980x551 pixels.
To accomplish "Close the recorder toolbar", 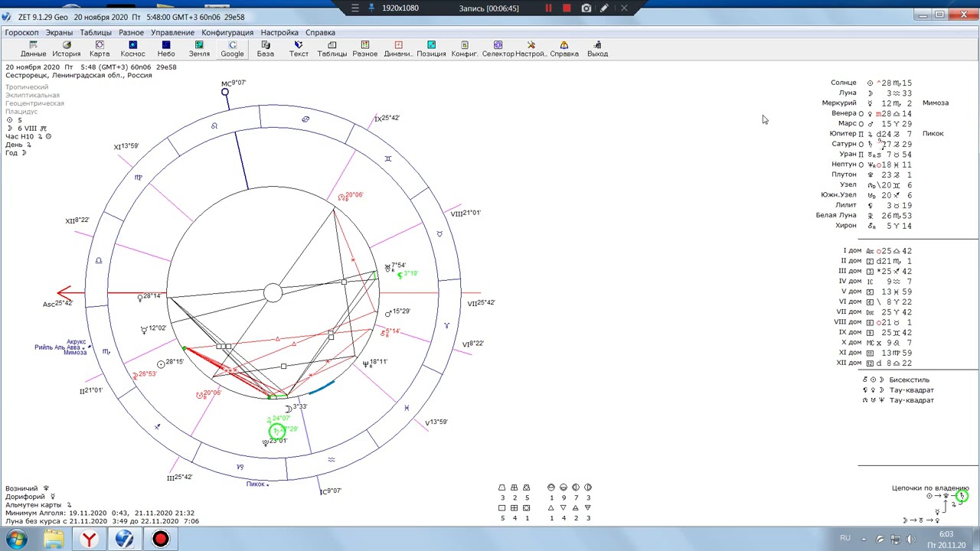I will point(624,8).
